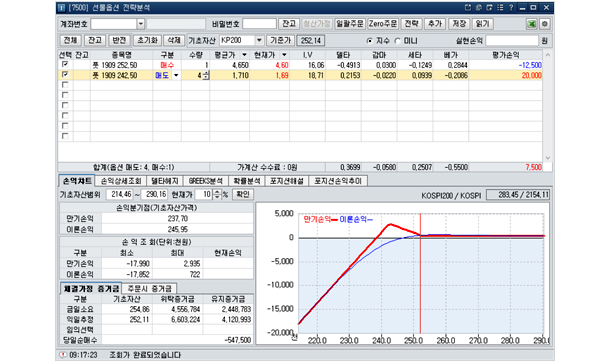Click the 평가손익 value -12,500

[530, 65]
